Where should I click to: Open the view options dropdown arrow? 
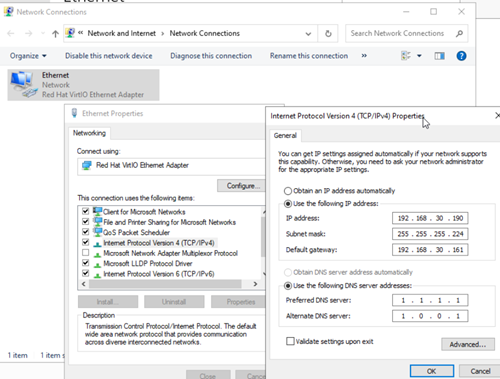419,56
